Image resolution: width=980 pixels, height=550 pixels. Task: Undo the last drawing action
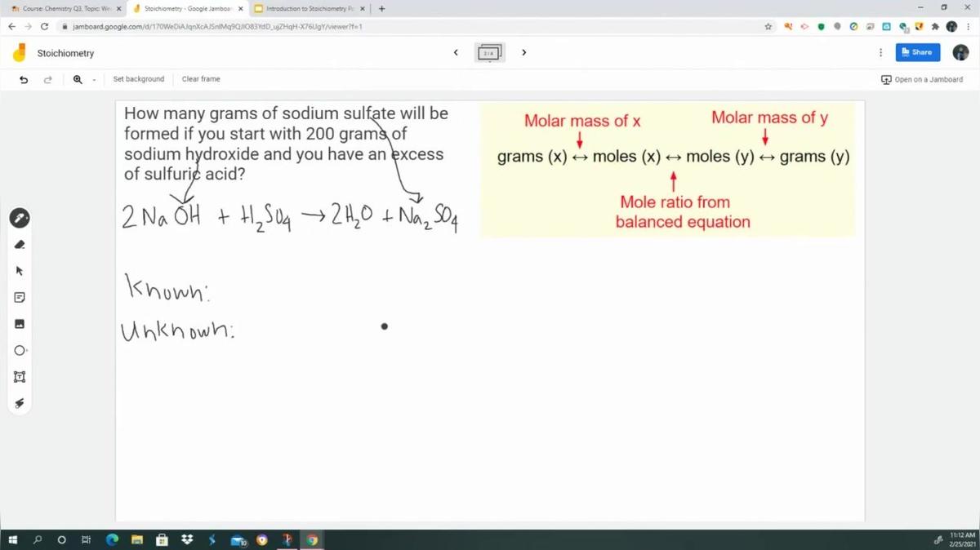(24, 79)
